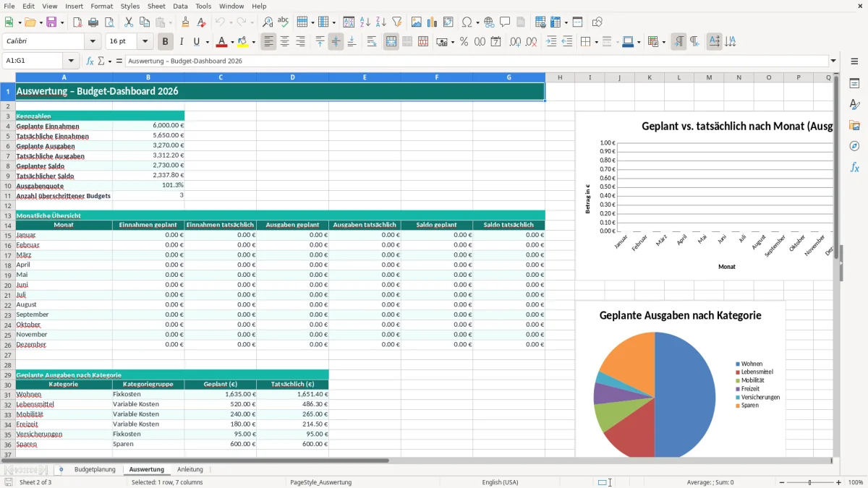The image size is (868, 488).
Task: Toggle Center Vertically alignment
Action: [336, 42]
